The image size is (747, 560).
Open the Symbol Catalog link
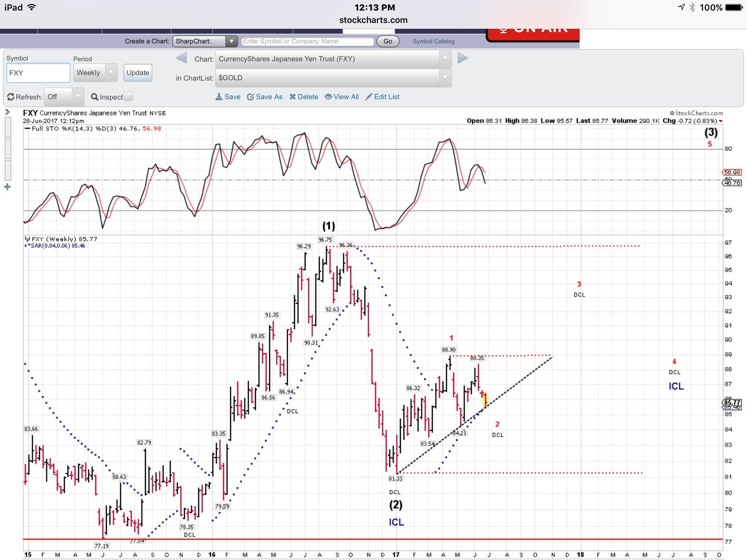[x=433, y=42]
